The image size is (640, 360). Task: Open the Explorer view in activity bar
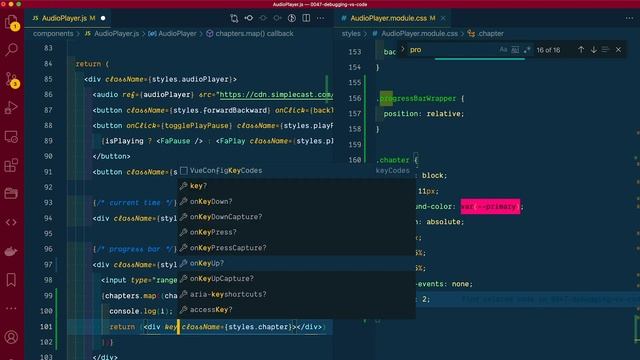click(x=11, y=21)
